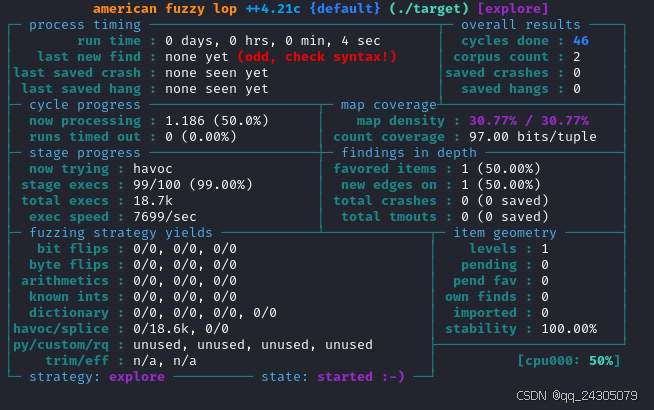The image size is (654, 410).
Task: Click the 'item geometry' section header
Action: [x=505, y=233]
